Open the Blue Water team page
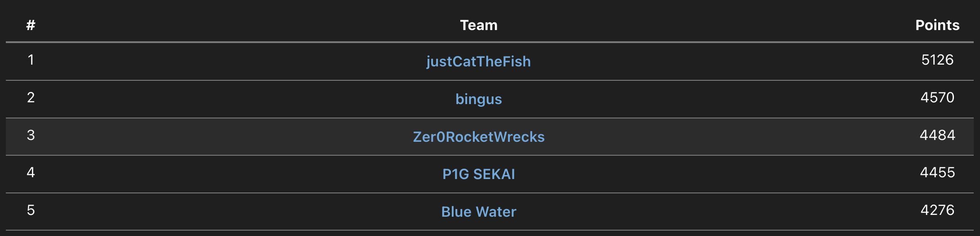This screenshot has height=236, width=980. [x=478, y=212]
